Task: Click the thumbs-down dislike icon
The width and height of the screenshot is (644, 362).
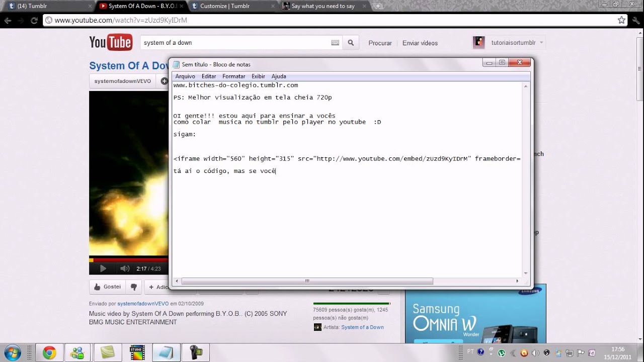Action: pos(134,287)
